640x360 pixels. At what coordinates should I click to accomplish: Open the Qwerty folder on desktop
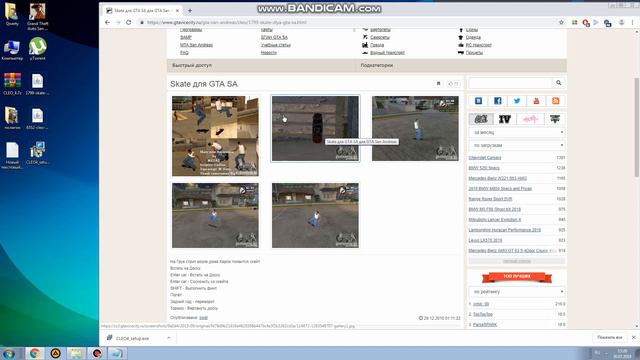coord(12,14)
